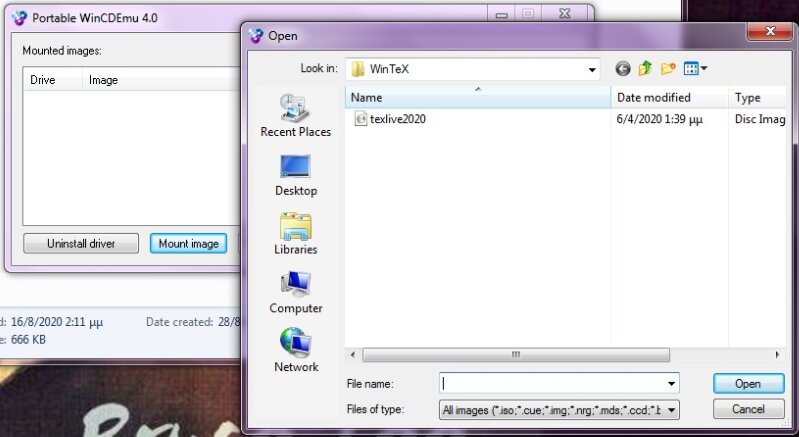799x437 pixels.
Task: Go to Desktop in the places sidebar
Action: coord(296,176)
